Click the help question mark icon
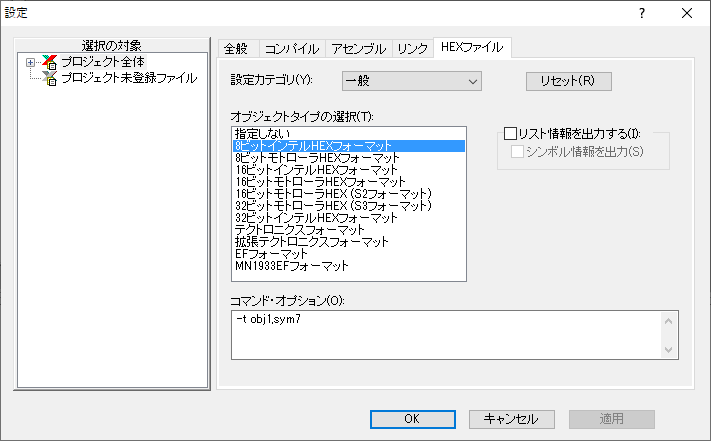 point(642,13)
